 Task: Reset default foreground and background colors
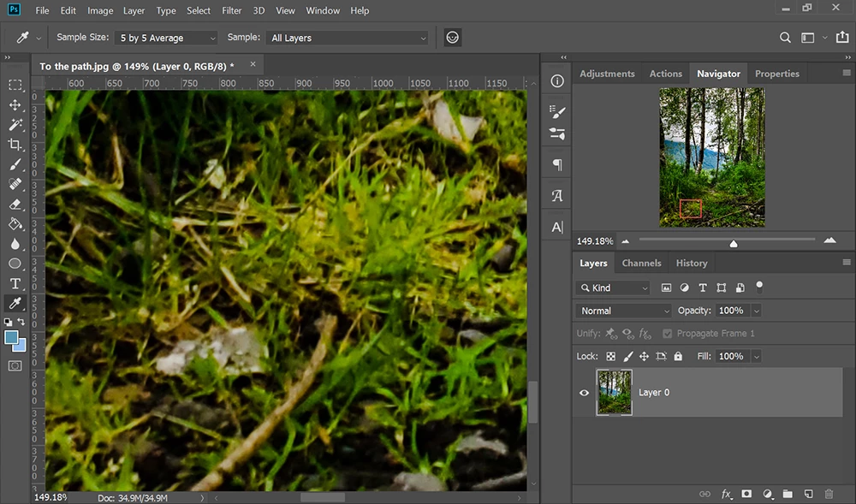pos(9,322)
